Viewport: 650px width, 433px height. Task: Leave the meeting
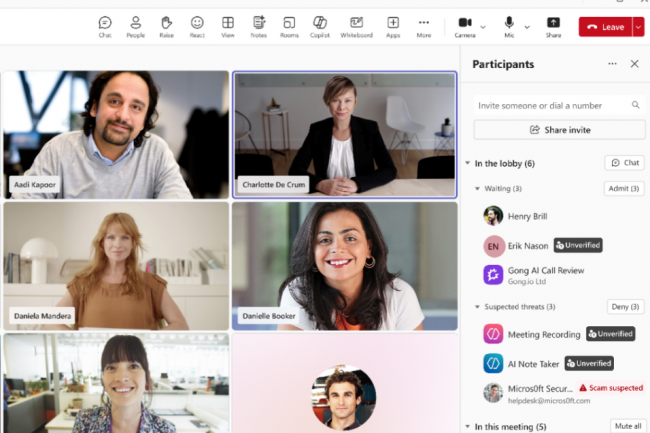click(x=606, y=27)
